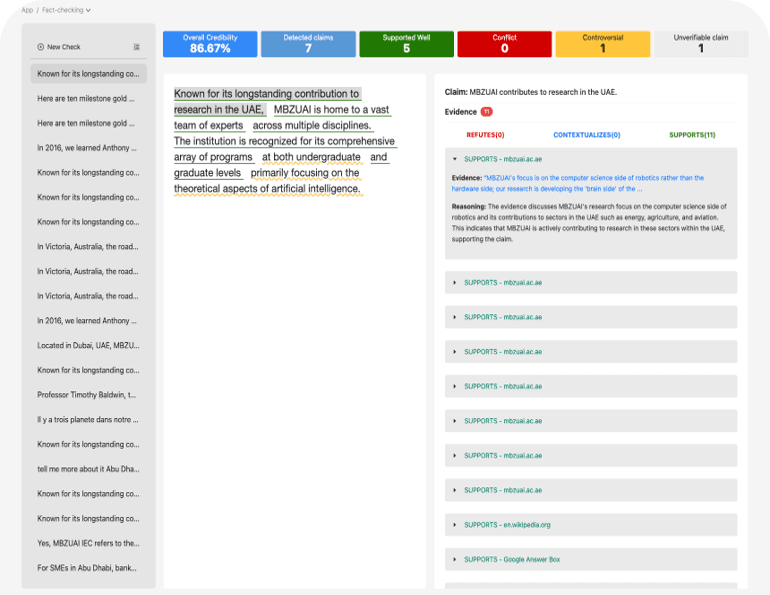Viewport: 770px width, 595px height.
Task: Open 'Professor Timothy Baldwin' history item
Action: (x=88, y=395)
